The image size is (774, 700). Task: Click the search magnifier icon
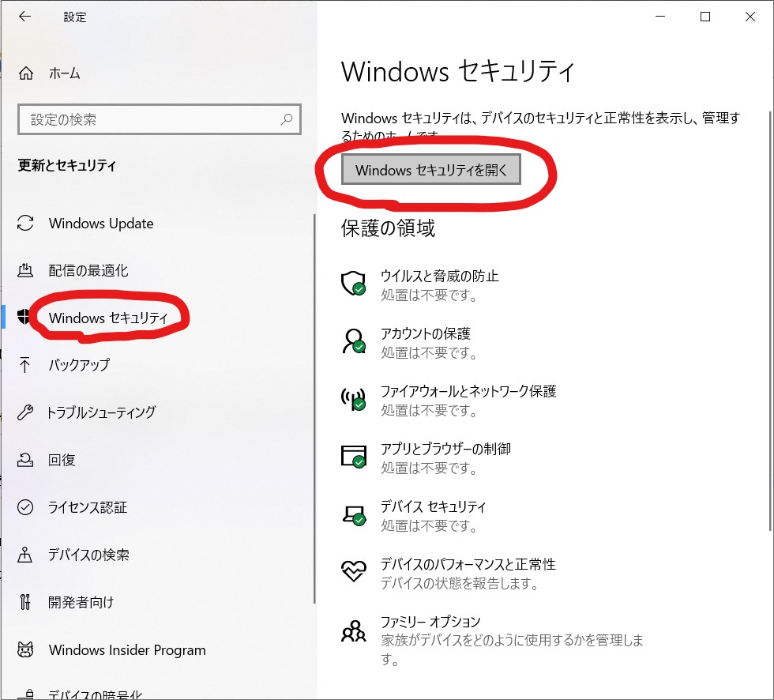pyautogui.click(x=286, y=119)
